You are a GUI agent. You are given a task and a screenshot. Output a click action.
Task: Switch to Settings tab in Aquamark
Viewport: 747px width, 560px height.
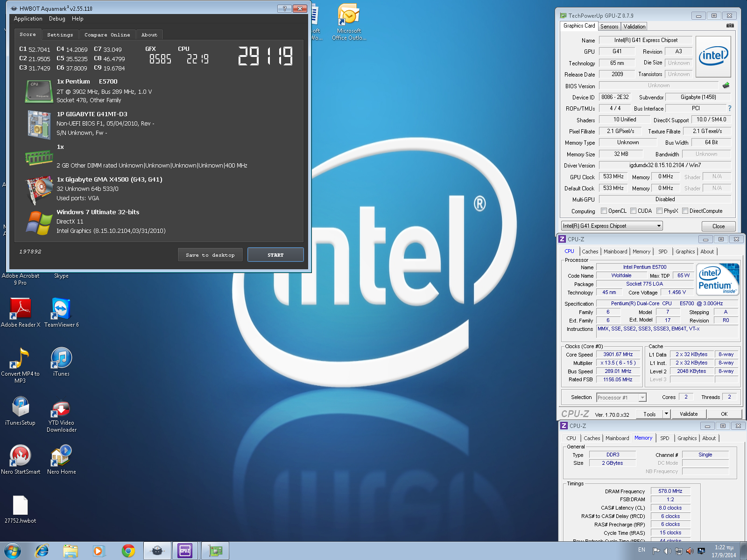60,35
